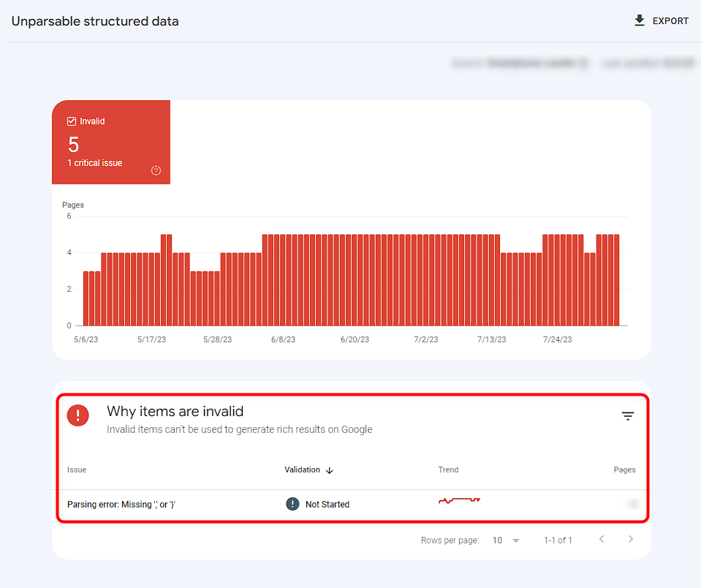The image size is (701, 588).
Task: Go to the next page arrow
Action: [x=630, y=539]
